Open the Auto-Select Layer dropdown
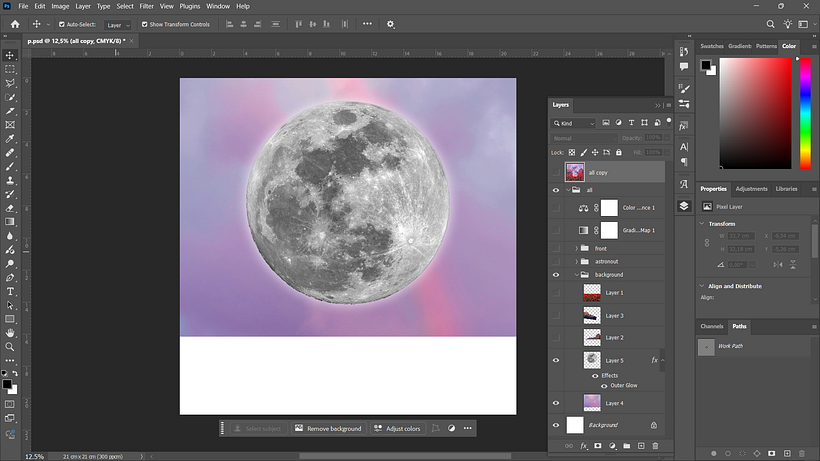 click(x=118, y=25)
